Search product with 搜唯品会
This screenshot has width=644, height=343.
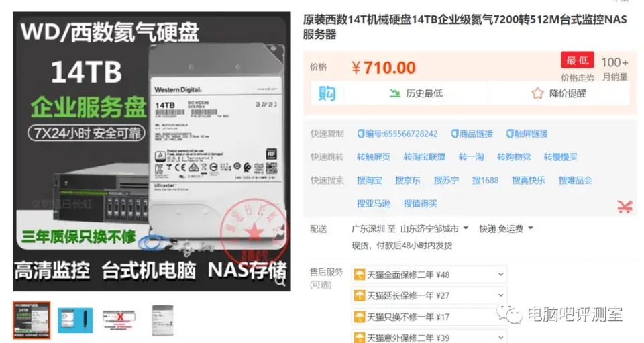pyautogui.click(x=576, y=180)
